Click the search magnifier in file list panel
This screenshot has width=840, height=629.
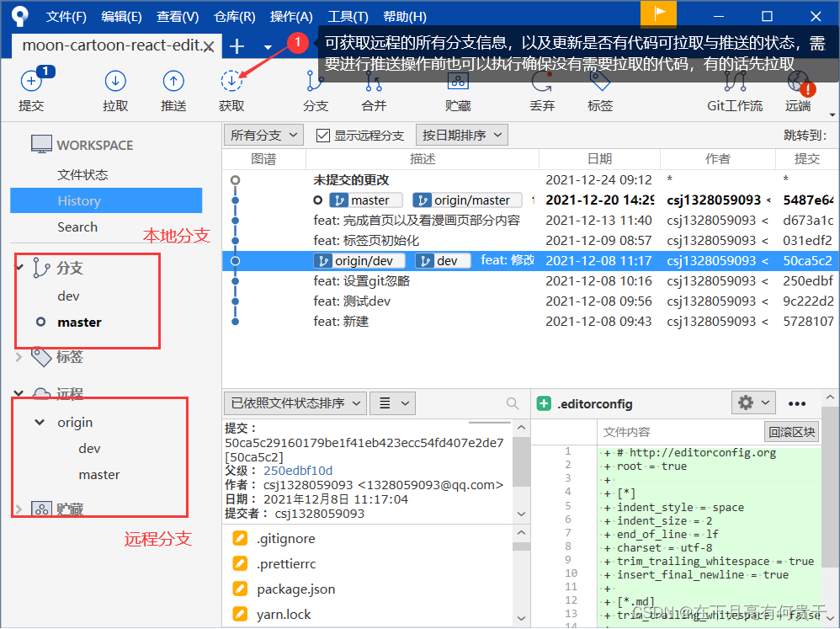point(512,403)
